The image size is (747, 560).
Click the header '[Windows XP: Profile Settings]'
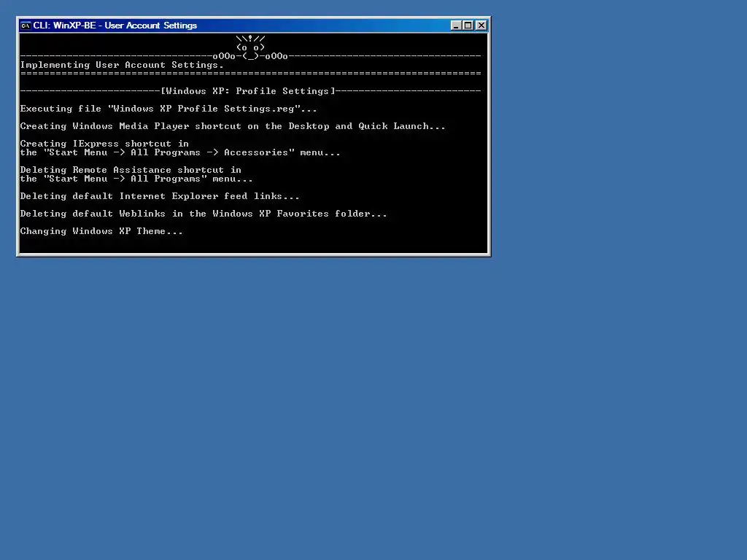coord(248,91)
